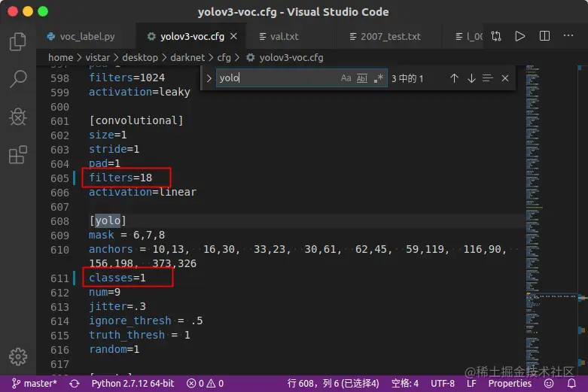Close the yolov3-voc.cfg tab
The height and width of the screenshot is (392, 588).
(233, 36)
